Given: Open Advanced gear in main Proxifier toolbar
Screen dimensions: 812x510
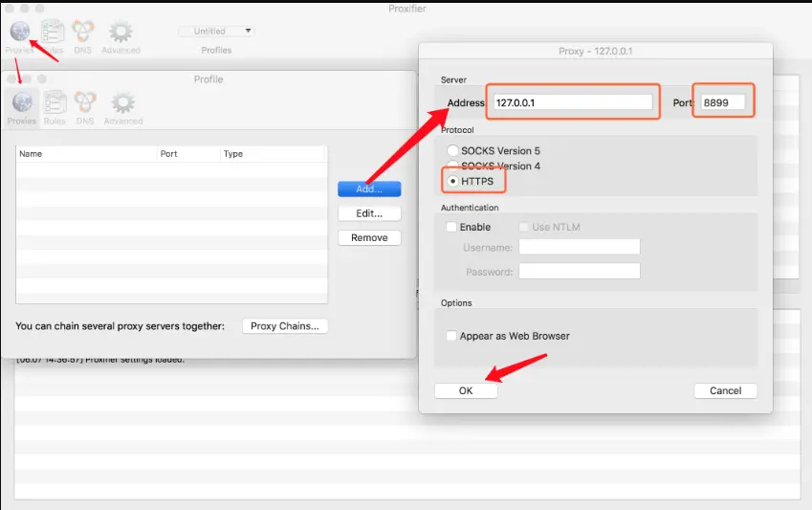Looking at the screenshot, I should point(121,33).
